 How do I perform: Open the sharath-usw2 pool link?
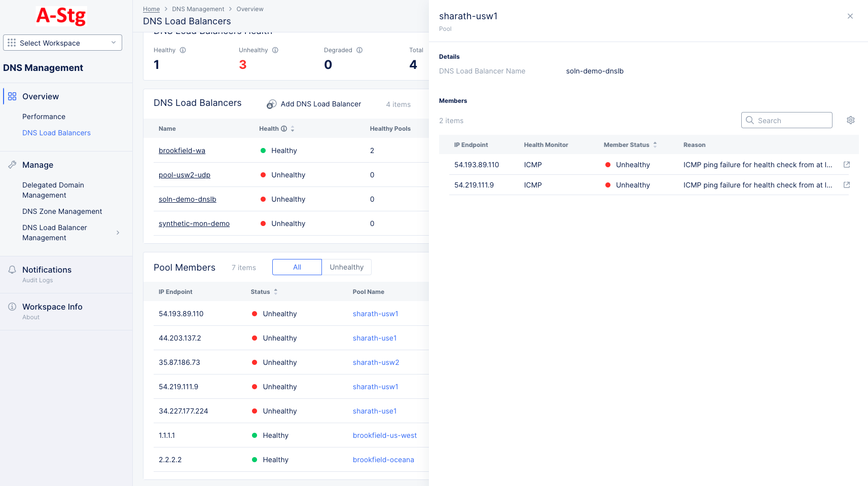[x=376, y=362]
